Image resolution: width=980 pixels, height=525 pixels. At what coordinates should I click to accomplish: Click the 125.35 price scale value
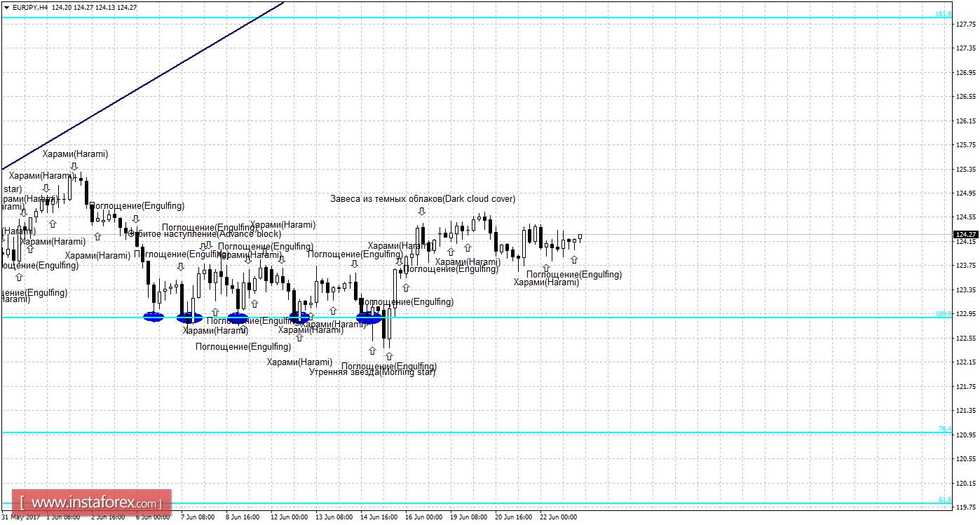[965, 169]
